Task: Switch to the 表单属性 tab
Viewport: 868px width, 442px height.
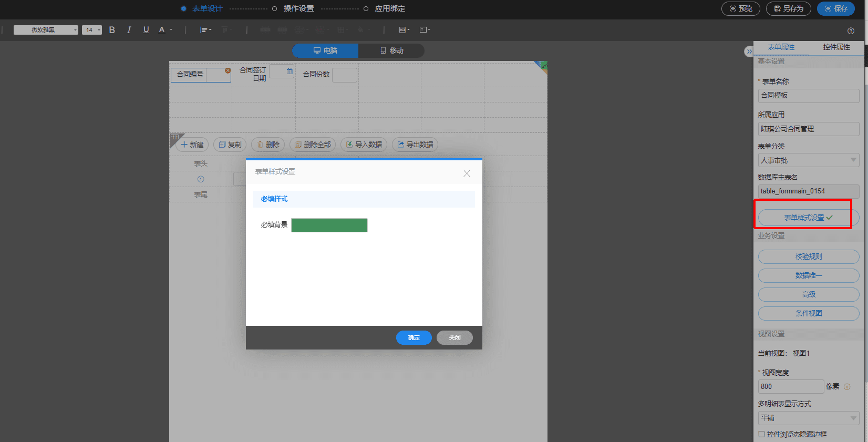Action: click(781, 47)
